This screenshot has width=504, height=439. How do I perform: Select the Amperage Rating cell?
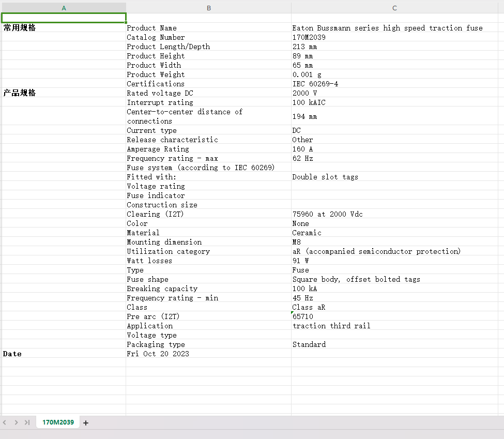[x=209, y=149]
